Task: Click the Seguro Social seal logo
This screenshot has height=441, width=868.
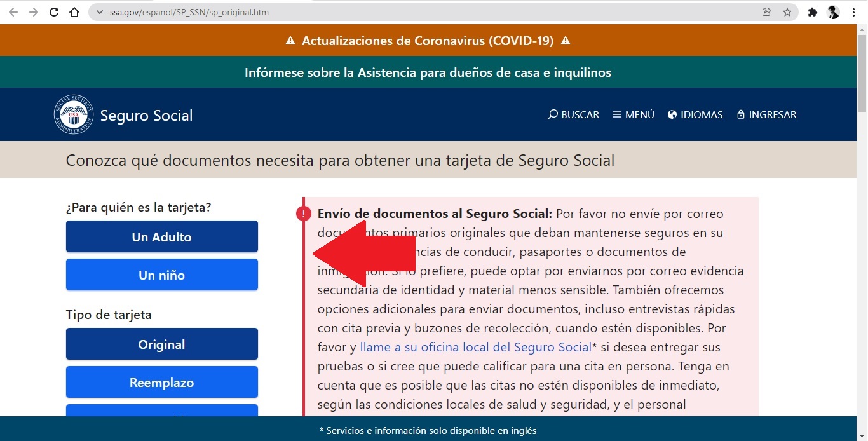Action: click(x=73, y=114)
